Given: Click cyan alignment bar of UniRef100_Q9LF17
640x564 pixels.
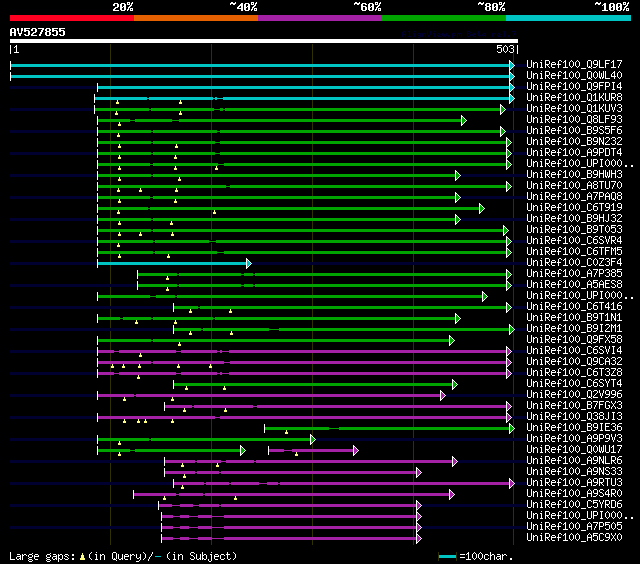Looking at the screenshot, I should (x=260, y=65).
